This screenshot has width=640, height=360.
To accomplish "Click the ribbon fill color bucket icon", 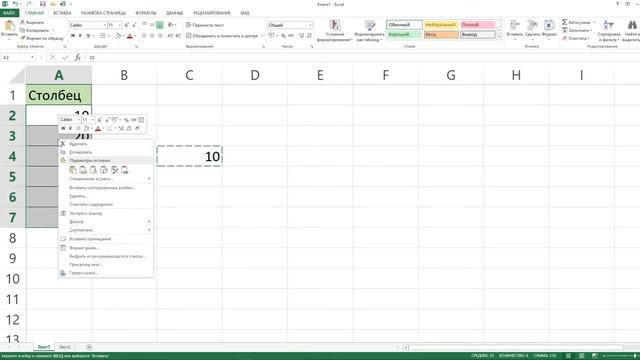I will point(118,36).
